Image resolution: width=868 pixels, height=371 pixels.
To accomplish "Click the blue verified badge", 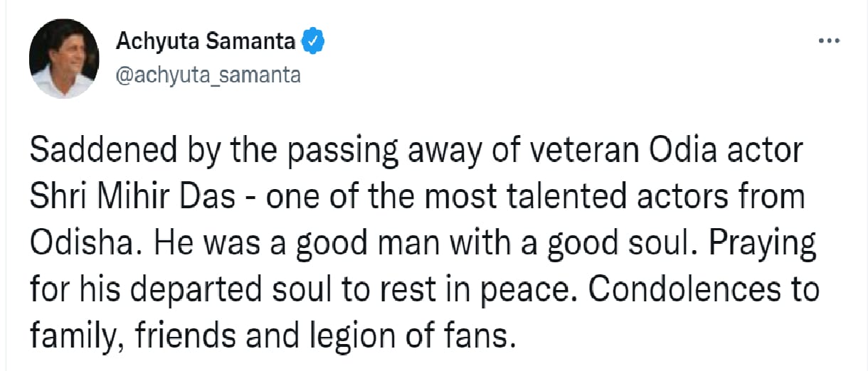I will coord(314,42).
